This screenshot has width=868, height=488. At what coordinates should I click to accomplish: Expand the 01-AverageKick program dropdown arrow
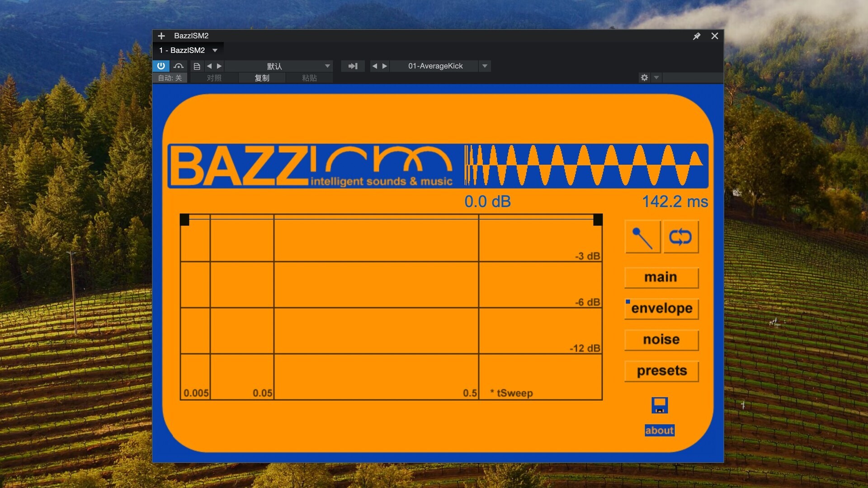485,66
